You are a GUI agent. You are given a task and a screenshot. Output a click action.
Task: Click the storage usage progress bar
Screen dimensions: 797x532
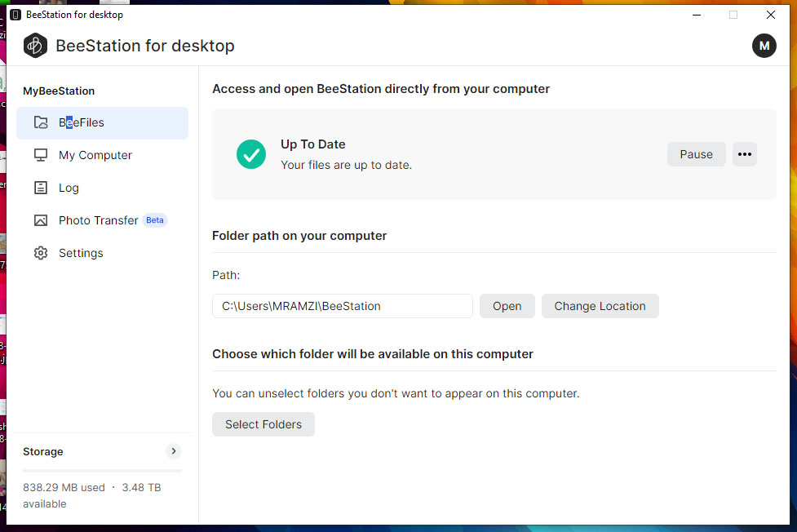coord(102,471)
